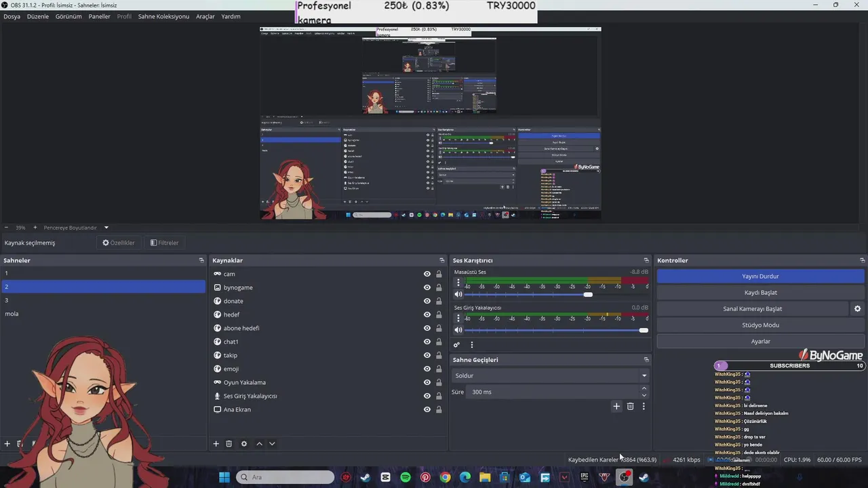Click Sanal Kamerayı Başlat button
The height and width of the screenshot is (488, 868).
pos(753,309)
